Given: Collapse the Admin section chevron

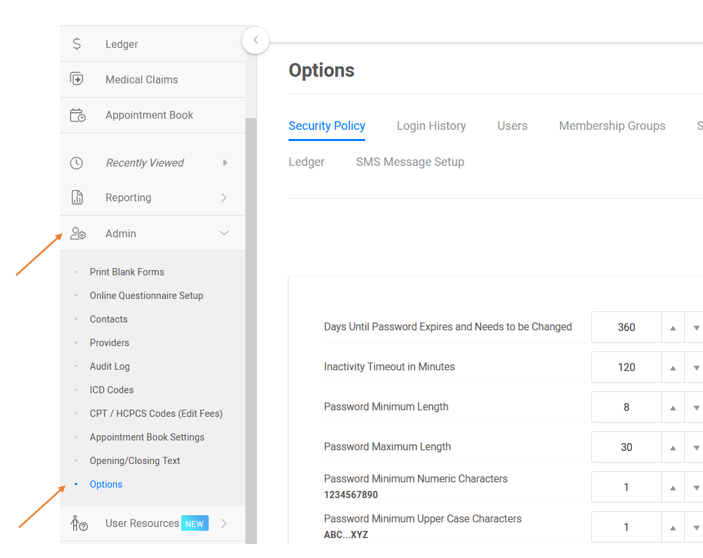Looking at the screenshot, I should pos(224,233).
